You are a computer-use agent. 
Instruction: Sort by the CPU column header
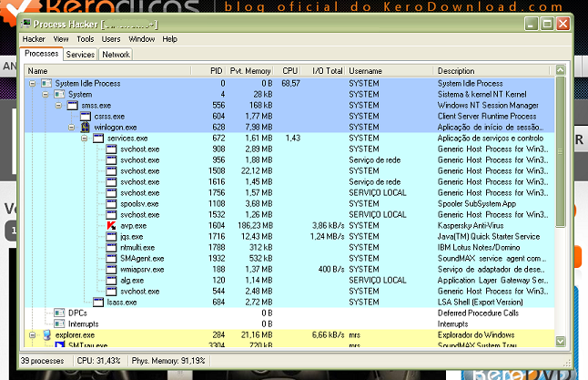tap(289, 70)
